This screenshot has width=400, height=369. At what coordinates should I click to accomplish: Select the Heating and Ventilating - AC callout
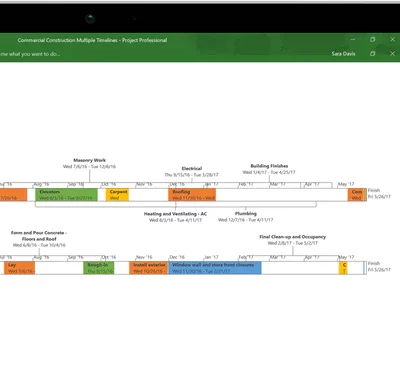pyautogui.click(x=175, y=217)
